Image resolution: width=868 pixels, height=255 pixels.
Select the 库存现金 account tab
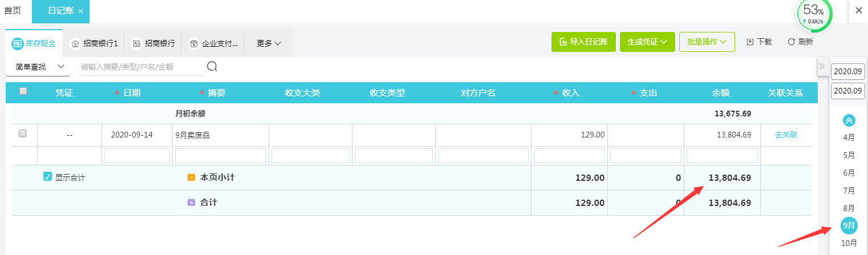pos(34,43)
